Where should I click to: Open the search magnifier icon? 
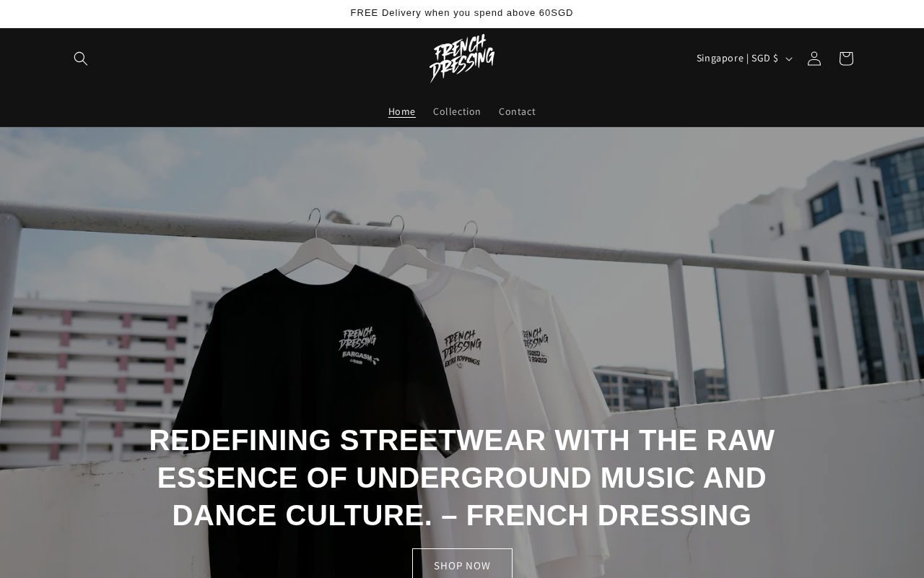point(81,59)
